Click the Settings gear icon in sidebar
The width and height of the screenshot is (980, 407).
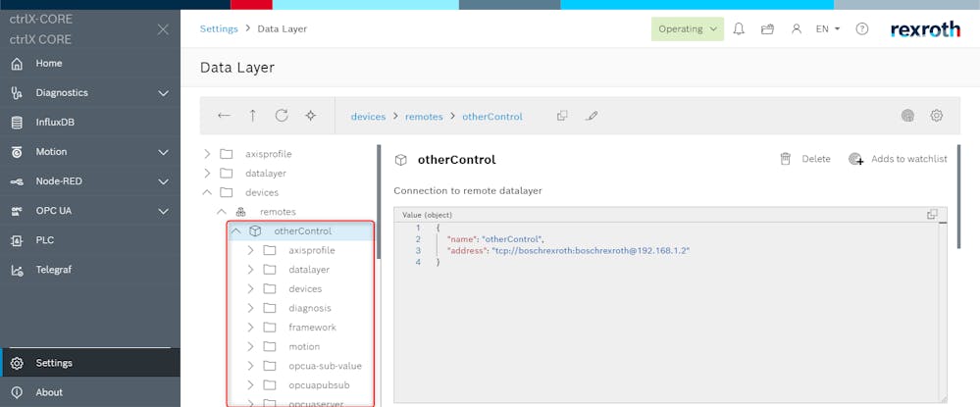coord(17,363)
